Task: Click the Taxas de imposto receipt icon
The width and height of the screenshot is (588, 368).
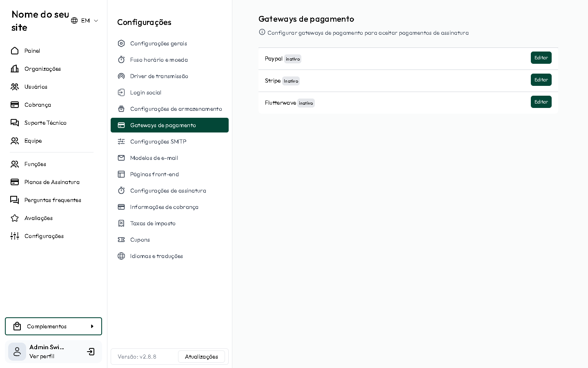Action: click(x=121, y=223)
